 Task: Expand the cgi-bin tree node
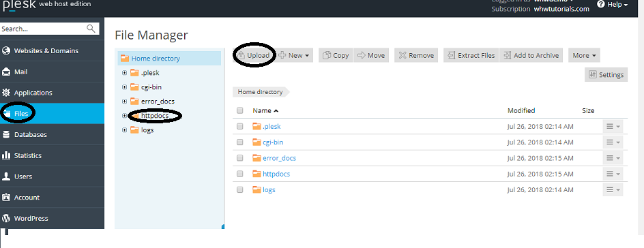[x=124, y=87]
